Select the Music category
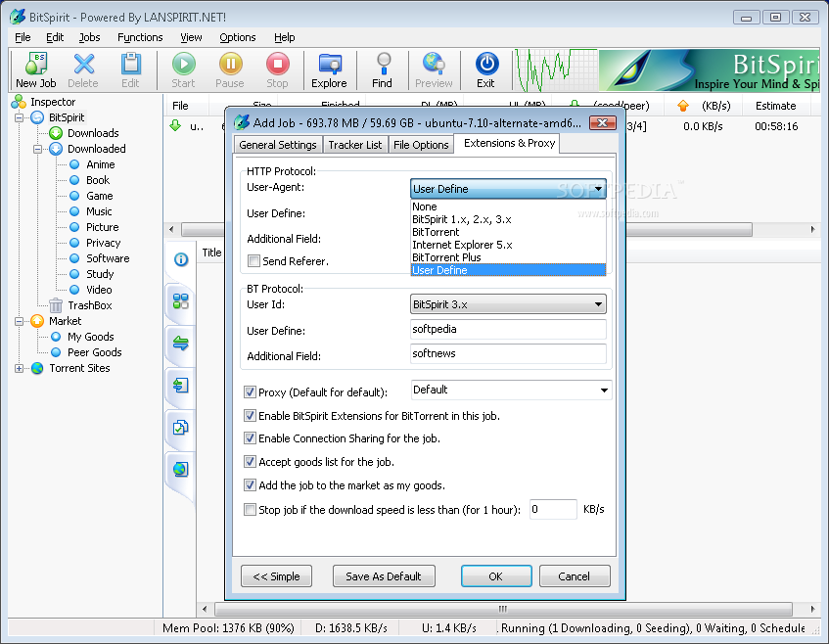 tap(99, 211)
